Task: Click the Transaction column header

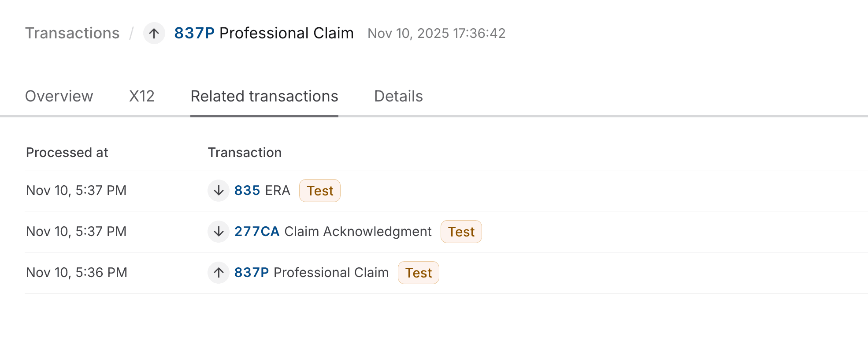Action: click(x=245, y=153)
